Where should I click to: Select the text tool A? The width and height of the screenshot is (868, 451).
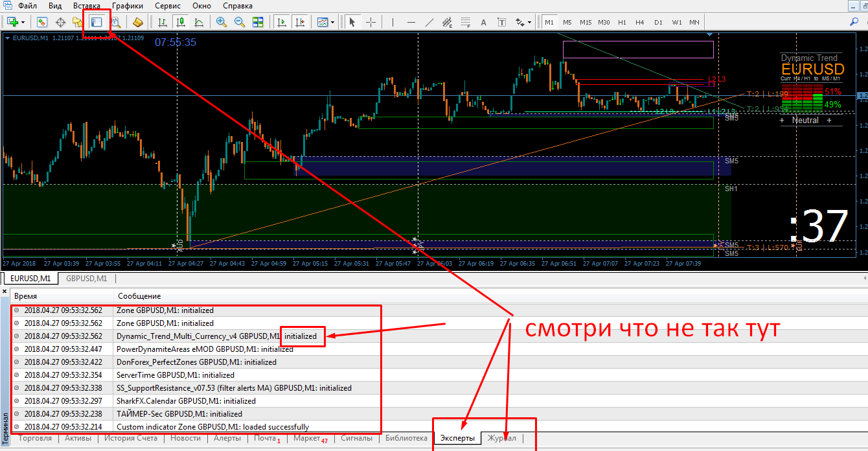(483, 22)
